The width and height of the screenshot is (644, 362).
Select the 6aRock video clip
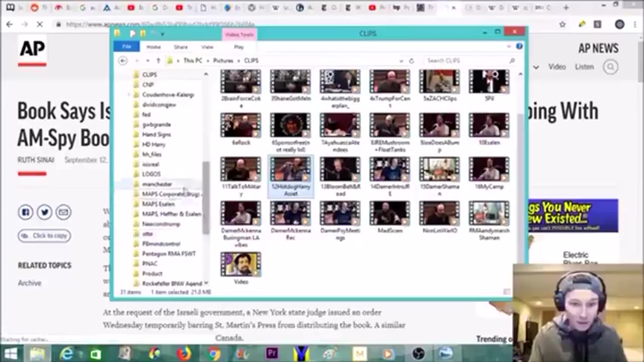[x=240, y=129]
